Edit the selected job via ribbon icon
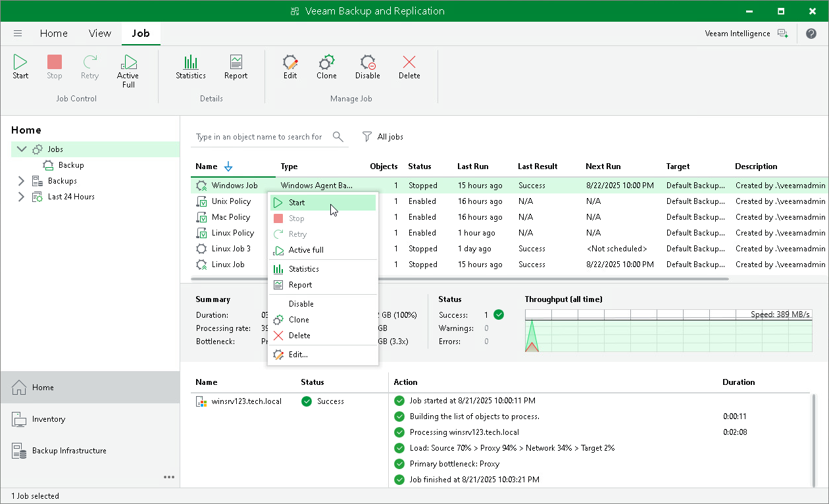The width and height of the screenshot is (829, 504). (x=289, y=69)
